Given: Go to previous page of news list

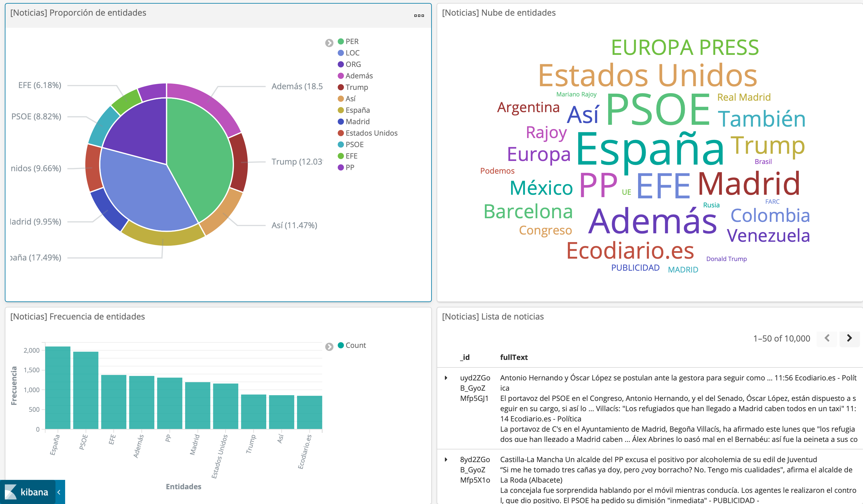Looking at the screenshot, I should (827, 338).
